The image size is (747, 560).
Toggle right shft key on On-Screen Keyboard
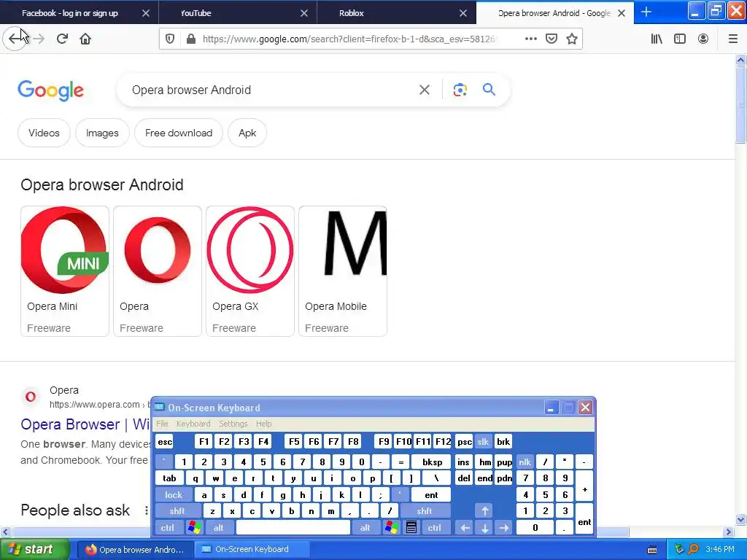[x=425, y=511]
